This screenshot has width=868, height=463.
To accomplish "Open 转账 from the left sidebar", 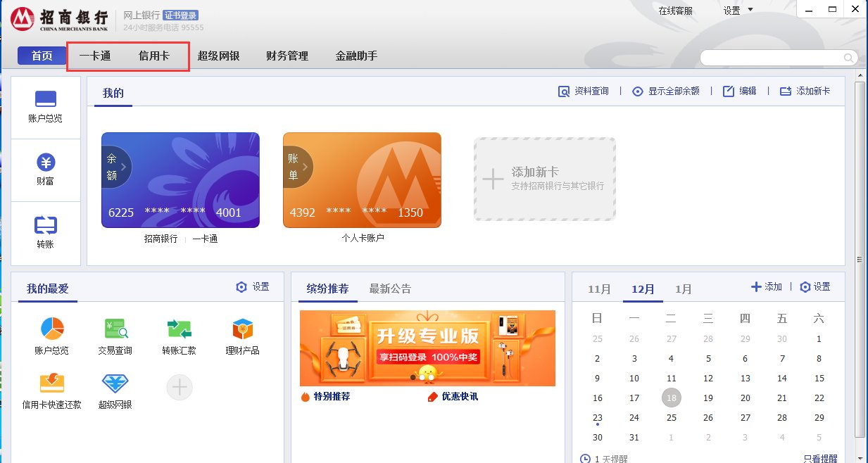I will [x=46, y=232].
